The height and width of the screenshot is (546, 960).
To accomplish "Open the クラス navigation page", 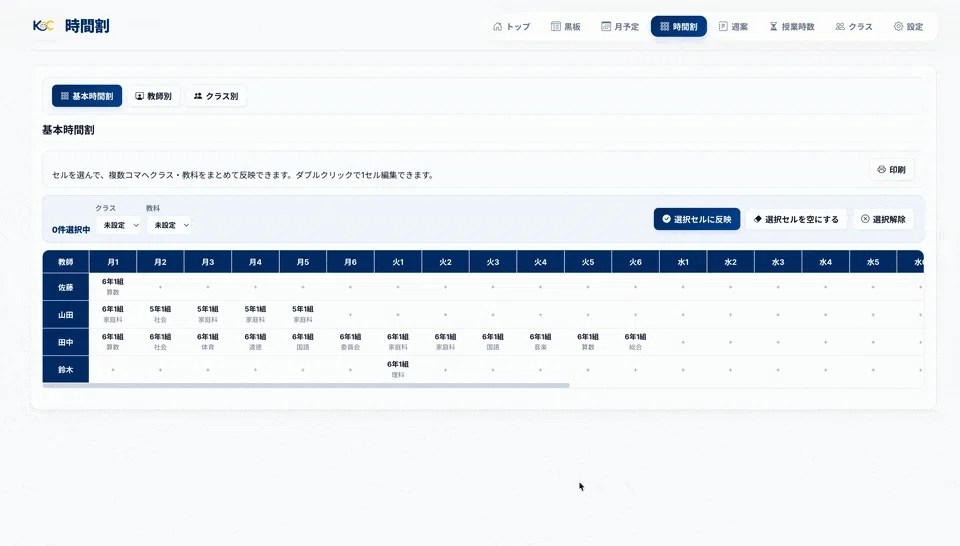I will click(854, 26).
